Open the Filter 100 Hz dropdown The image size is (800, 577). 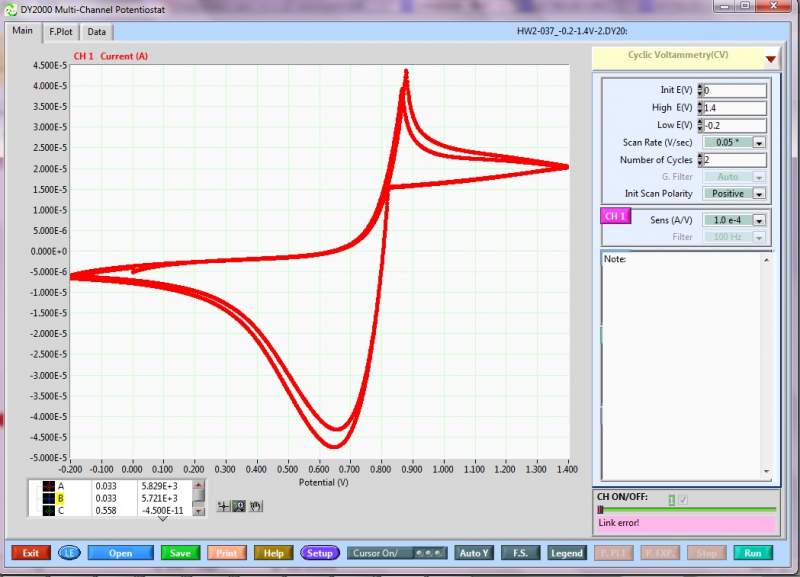(x=759, y=237)
